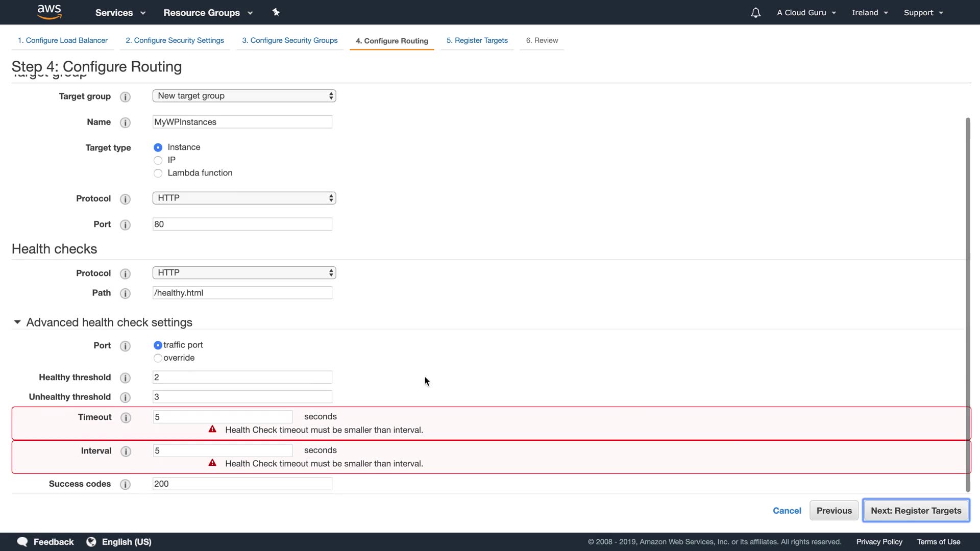Click Next: Register Targets button
This screenshot has height=551, width=980.
coord(916,511)
